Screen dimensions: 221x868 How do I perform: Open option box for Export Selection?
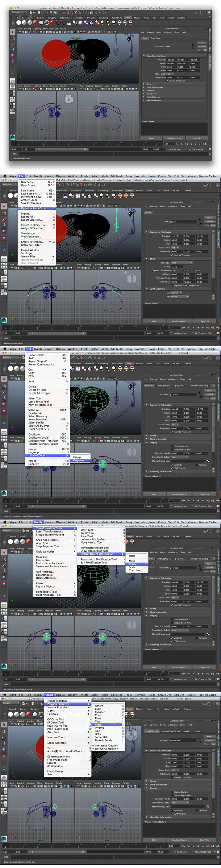click(54, 220)
